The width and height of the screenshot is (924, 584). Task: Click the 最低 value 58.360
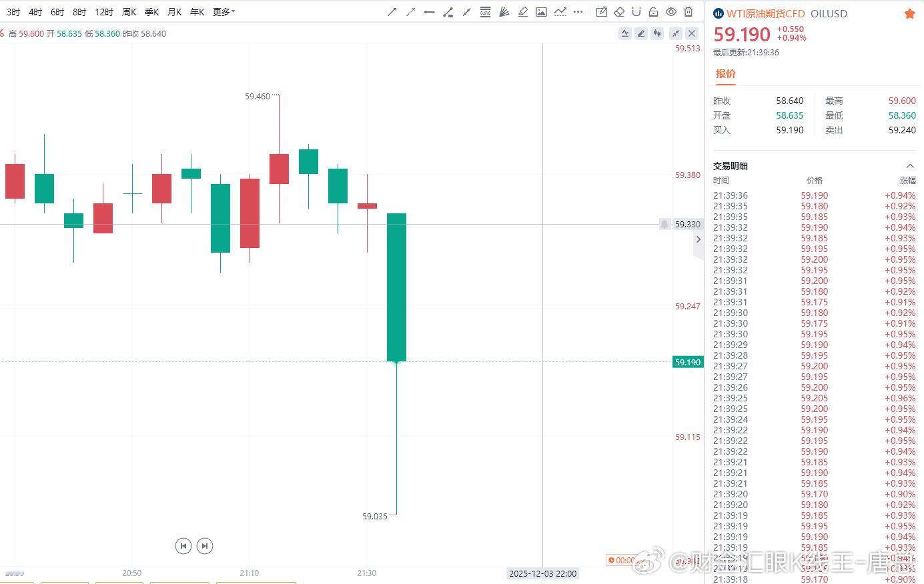902,115
